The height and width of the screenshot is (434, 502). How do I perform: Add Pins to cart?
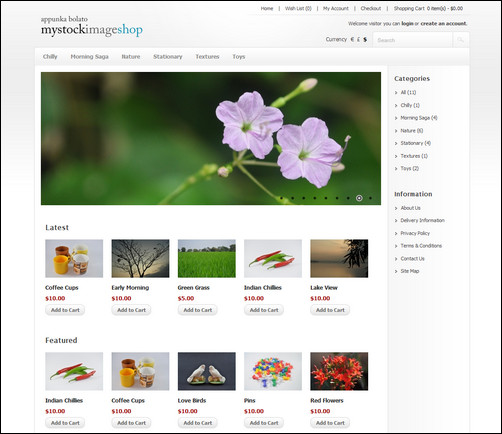click(x=264, y=423)
